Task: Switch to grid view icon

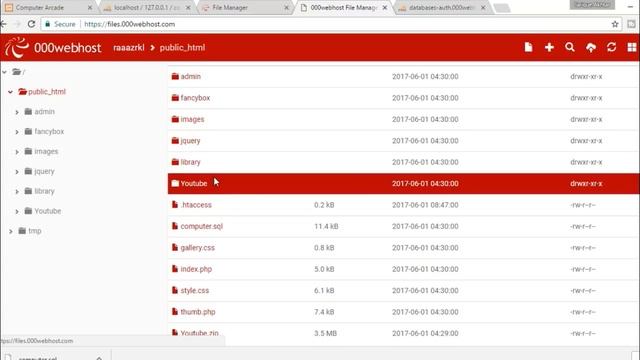Action: point(631,47)
